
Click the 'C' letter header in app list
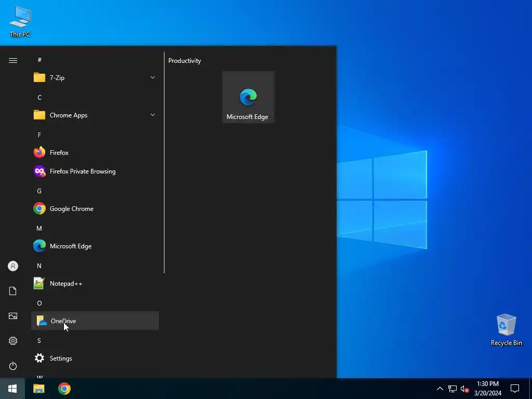coord(39,97)
